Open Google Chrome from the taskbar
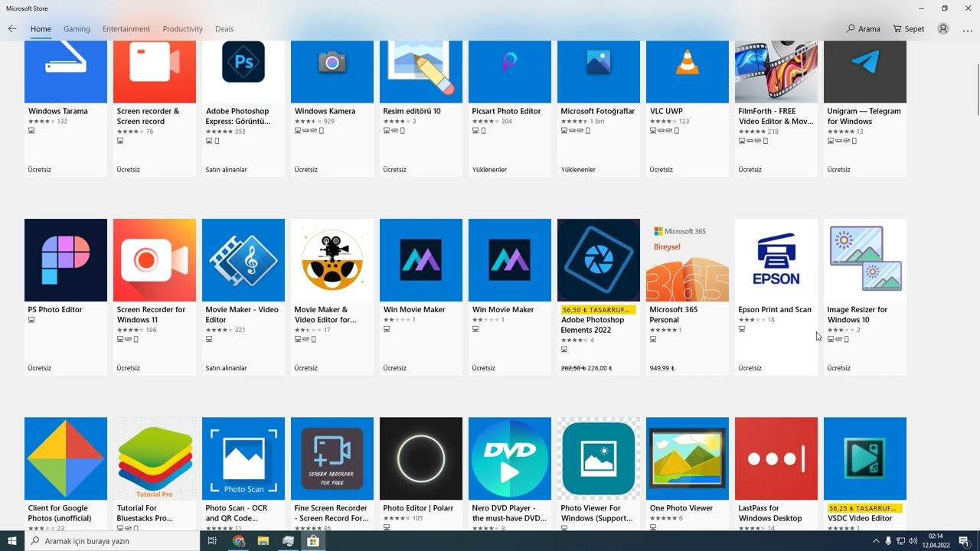This screenshot has width=980, height=551. tap(239, 541)
